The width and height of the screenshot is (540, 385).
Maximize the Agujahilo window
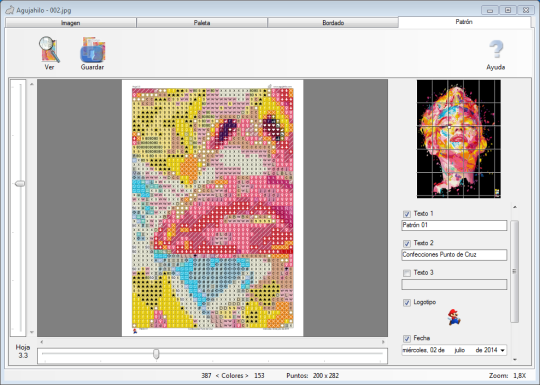[508, 10]
